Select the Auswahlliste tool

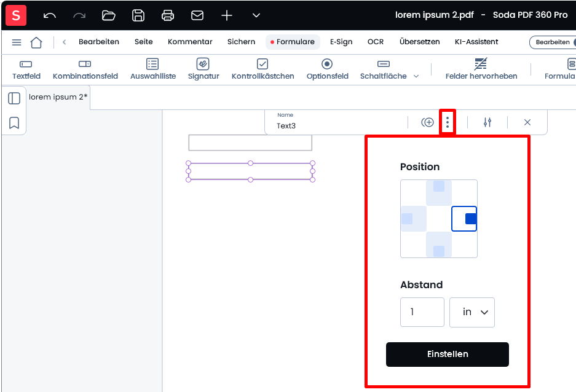tap(153, 69)
